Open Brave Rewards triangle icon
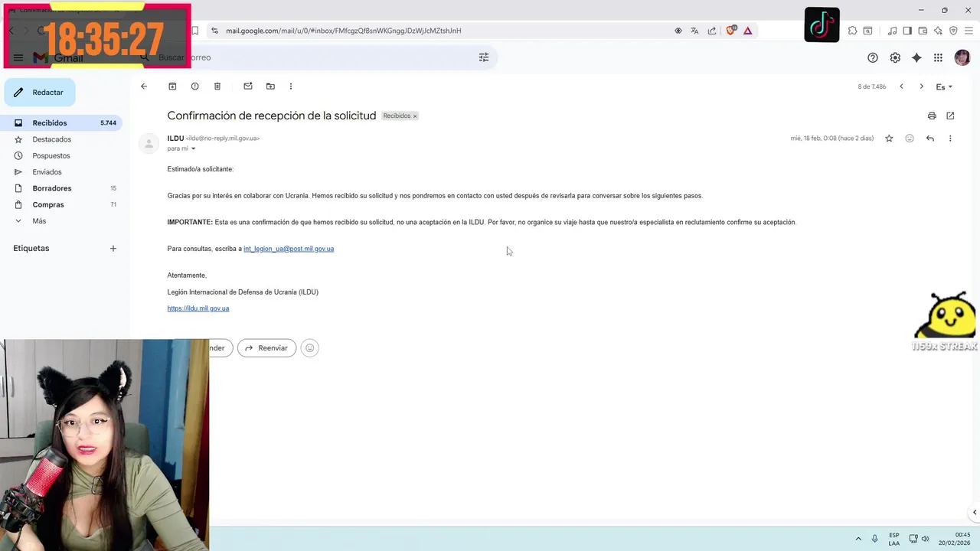Screen dimensions: 980x551 pos(748,31)
